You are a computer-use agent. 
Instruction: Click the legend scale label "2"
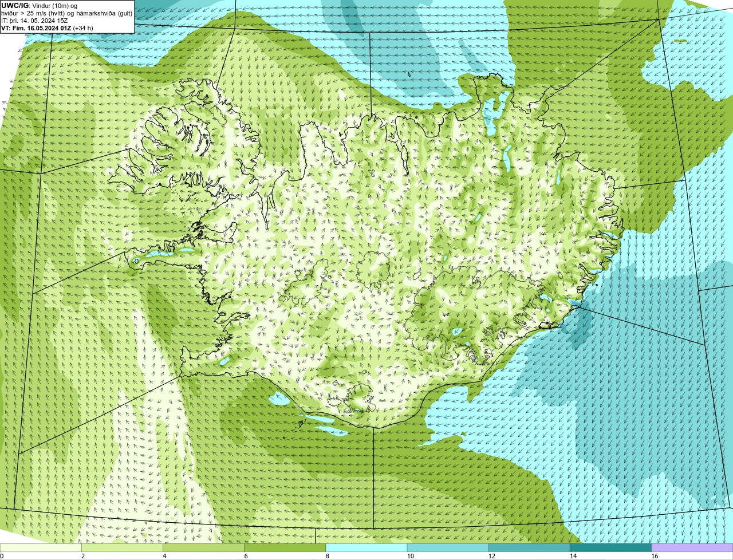click(83, 556)
